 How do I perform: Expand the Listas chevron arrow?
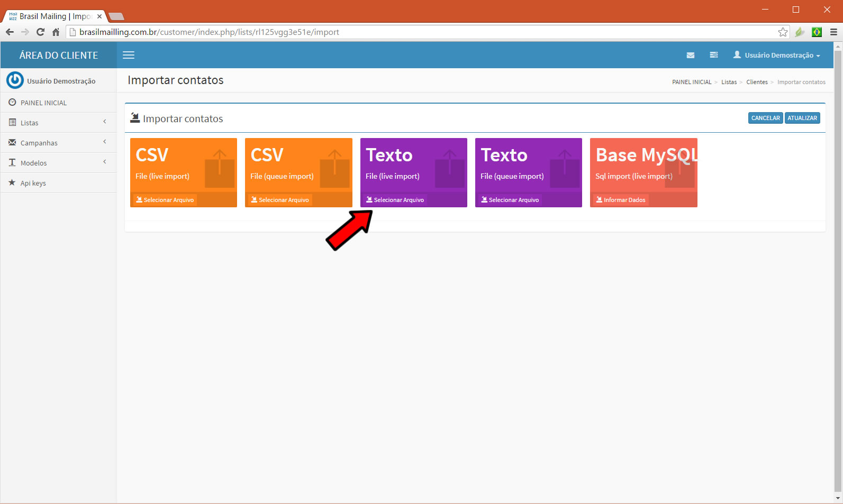coord(105,122)
